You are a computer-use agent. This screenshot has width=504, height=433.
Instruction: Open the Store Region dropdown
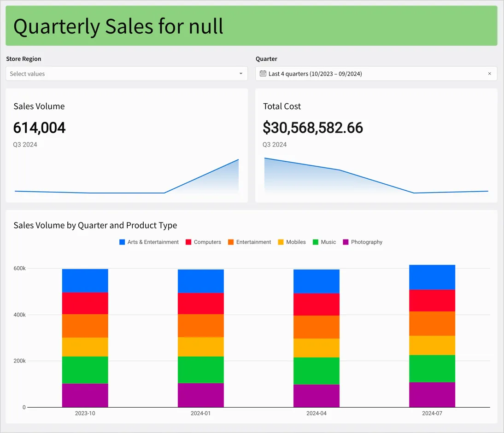click(x=127, y=74)
